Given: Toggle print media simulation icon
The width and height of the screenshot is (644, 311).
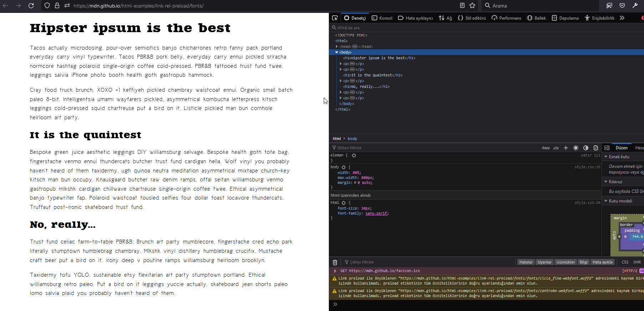Looking at the screenshot, I should (x=596, y=148).
